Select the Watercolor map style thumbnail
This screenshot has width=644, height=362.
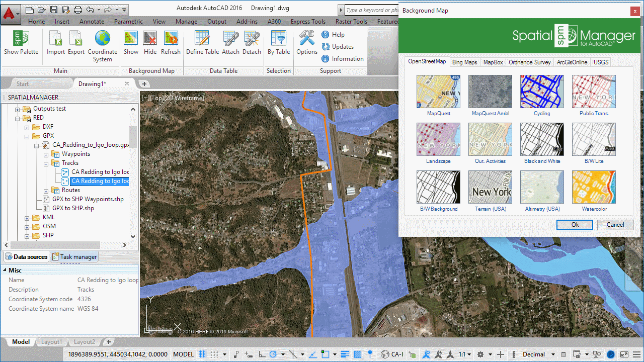click(x=594, y=187)
